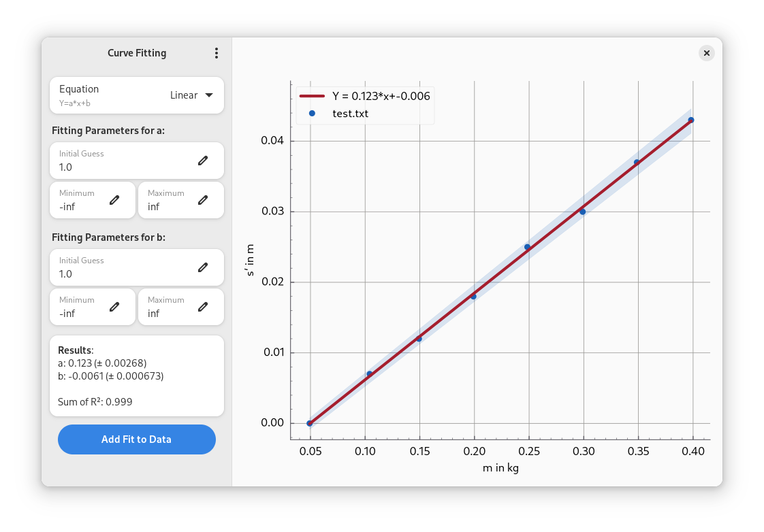Click the maximum field for parameter b

point(167,307)
